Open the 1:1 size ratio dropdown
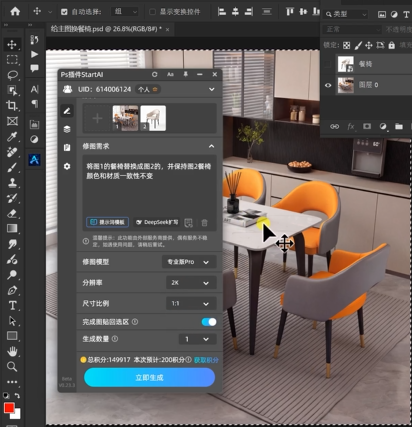The height and width of the screenshot is (427, 412). tap(191, 304)
